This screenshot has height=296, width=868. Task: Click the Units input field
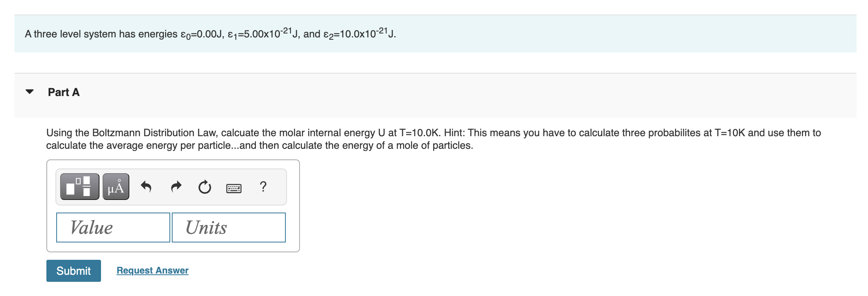[x=228, y=227]
